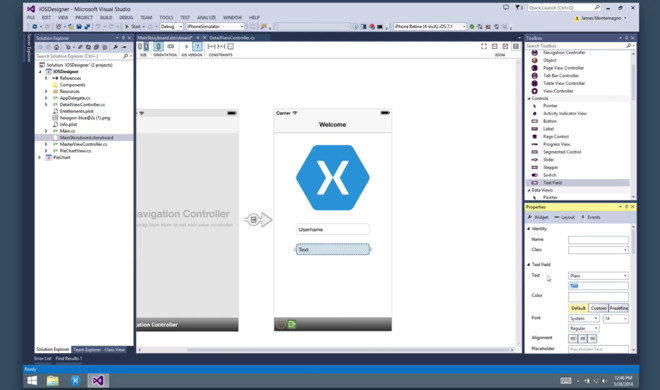
Task: Open Properties wrench in Solution Explorer toolbar
Action: tap(115, 47)
